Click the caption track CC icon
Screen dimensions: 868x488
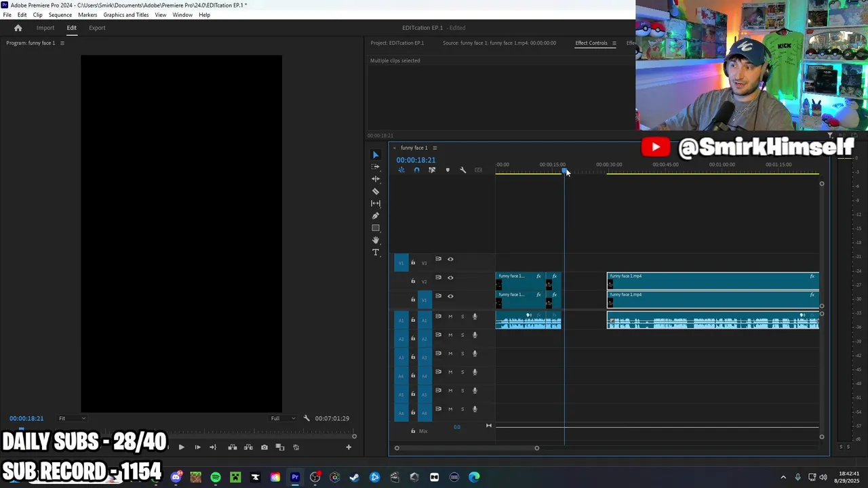[479, 170]
